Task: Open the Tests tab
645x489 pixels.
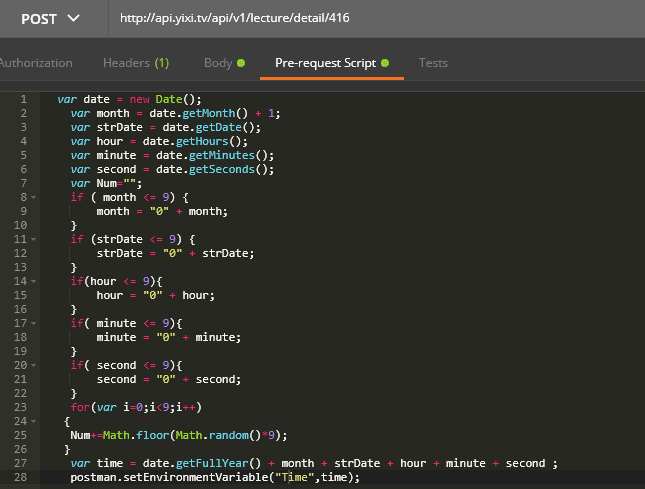Action: pos(433,63)
